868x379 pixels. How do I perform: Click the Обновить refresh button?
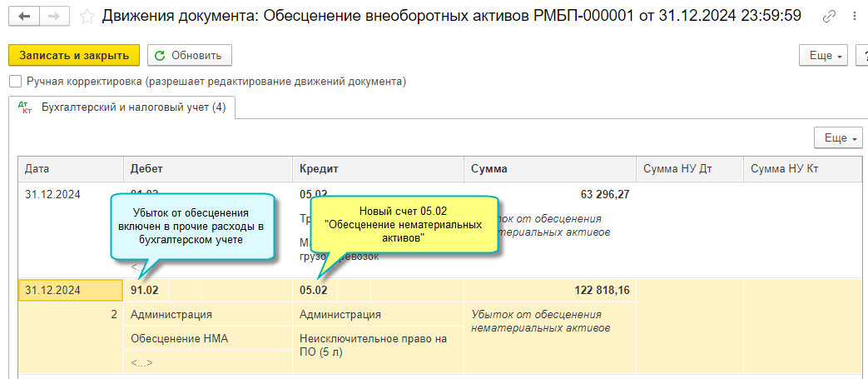tap(190, 56)
